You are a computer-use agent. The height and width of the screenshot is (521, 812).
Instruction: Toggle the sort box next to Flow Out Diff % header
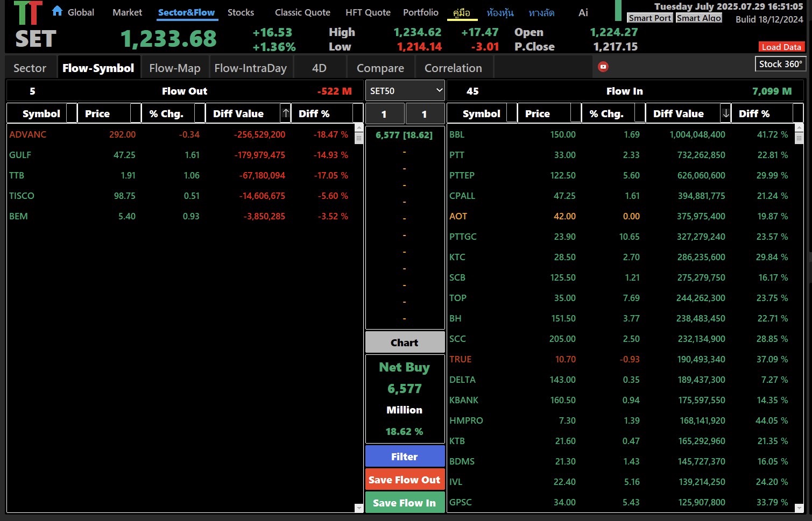click(358, 113)
